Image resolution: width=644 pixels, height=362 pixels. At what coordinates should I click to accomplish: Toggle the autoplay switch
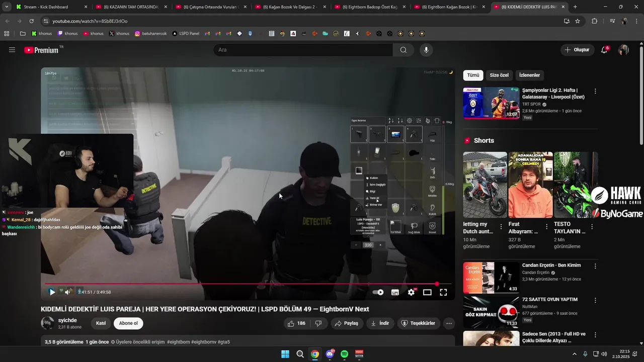pyautogui.click(x=378, y=292)
